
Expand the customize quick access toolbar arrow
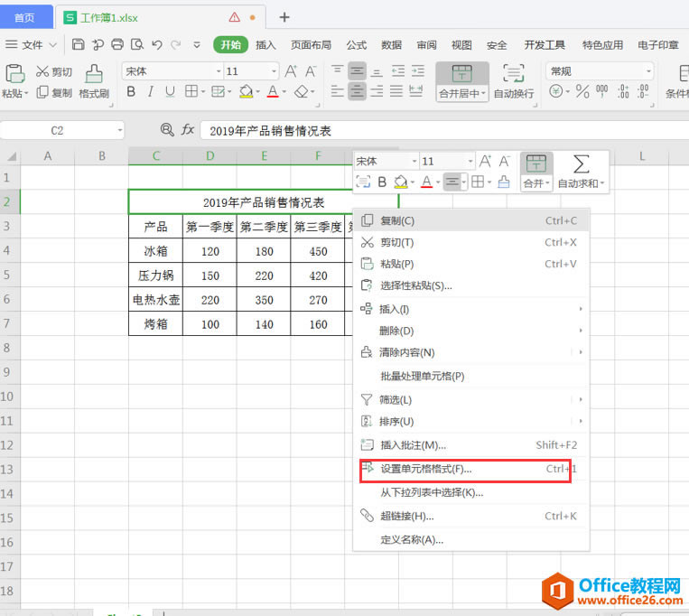pos(197,45)
